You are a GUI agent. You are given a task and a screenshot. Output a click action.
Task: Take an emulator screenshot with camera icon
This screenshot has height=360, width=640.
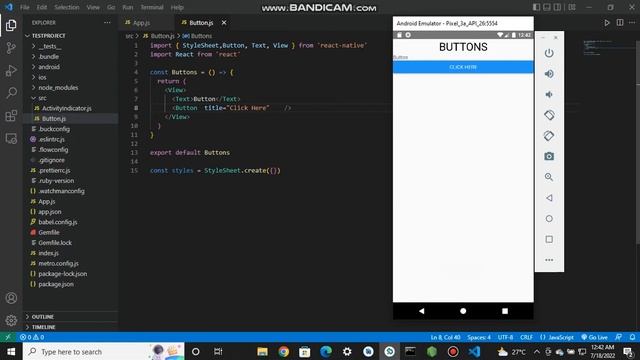pyautogui.click(x=549, y=156)
